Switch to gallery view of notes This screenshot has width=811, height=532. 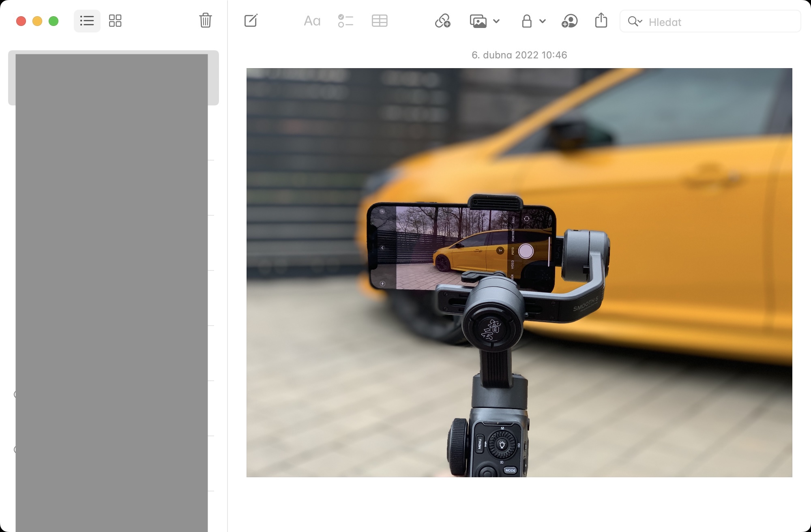[x=115, y=21]
